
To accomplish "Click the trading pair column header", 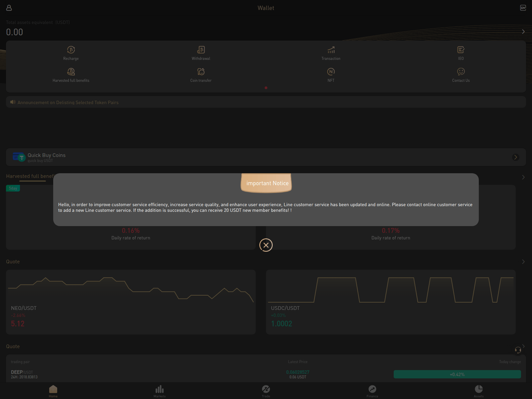I will [20, 362].
